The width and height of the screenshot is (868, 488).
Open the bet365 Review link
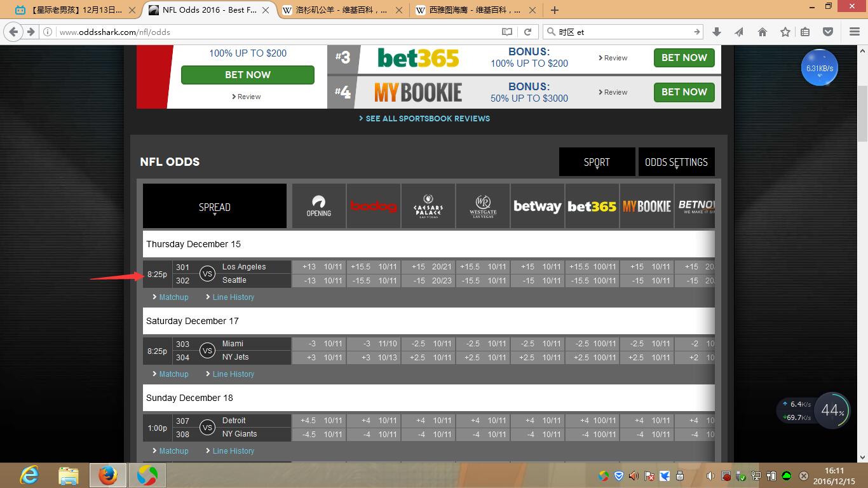(x=613, y=58)
